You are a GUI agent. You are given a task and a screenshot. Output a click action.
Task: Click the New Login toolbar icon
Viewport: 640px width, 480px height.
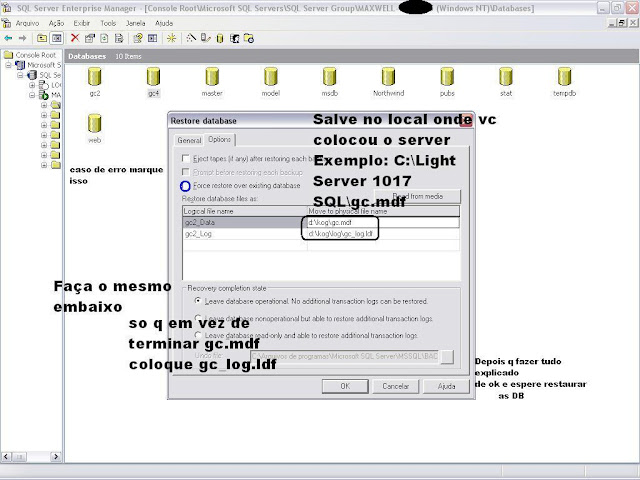click(234, 39)
